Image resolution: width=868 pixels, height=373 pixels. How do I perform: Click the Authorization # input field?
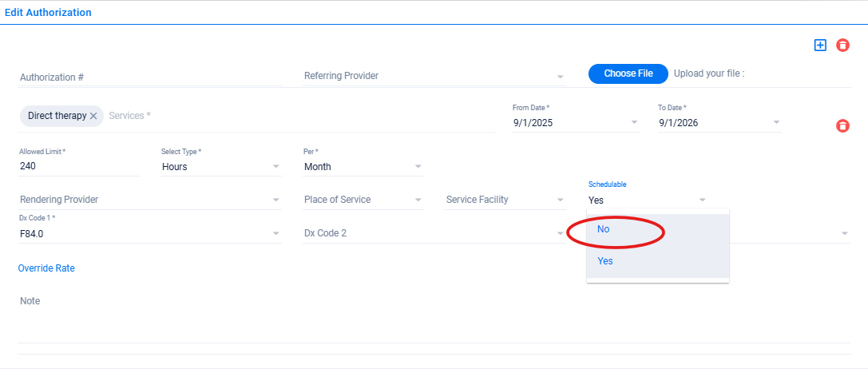tap(150, 77)
